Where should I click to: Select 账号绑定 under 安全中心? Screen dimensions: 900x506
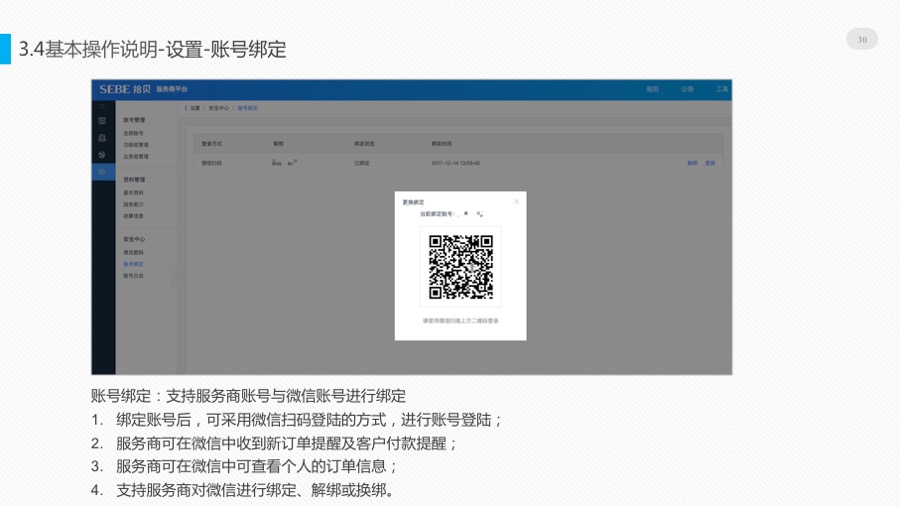pyautogui.click(x=133, y=264)
